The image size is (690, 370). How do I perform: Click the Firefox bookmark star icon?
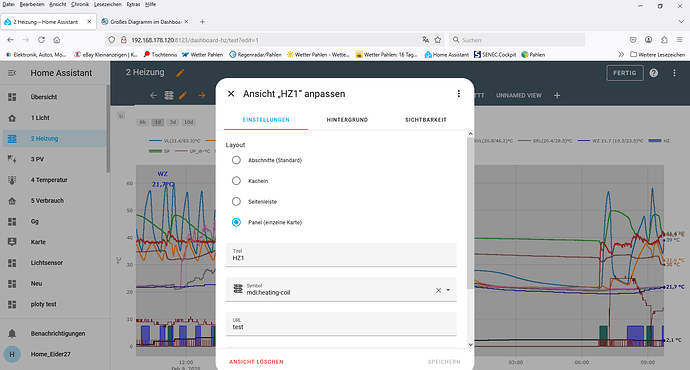(x=438, y=40)
